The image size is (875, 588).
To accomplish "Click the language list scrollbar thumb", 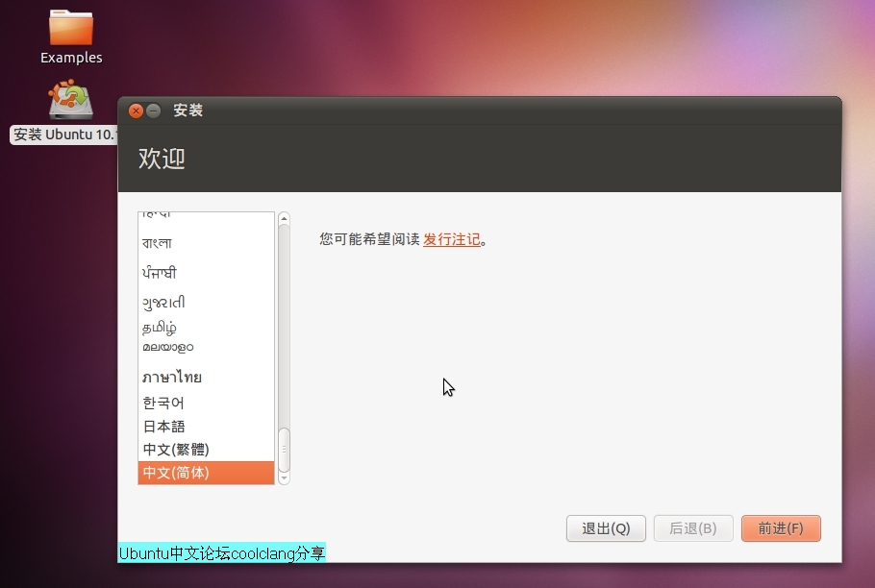I will [x=284, y=450].
